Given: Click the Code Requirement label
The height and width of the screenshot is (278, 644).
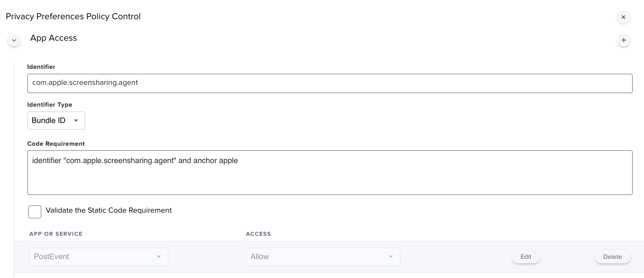Looking at the screenshot, I should (56, 144).
